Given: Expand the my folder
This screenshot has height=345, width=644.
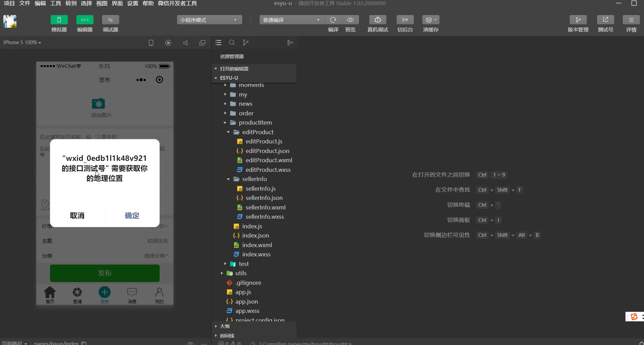Looking at the screenshot, I should click(x=254, y=94).
